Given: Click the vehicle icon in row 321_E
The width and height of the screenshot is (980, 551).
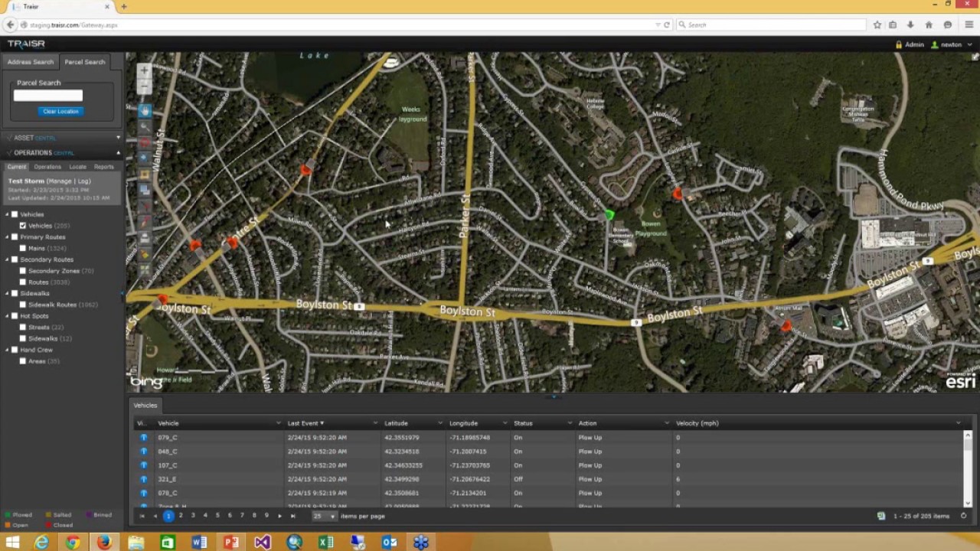Looking at the screenshot, I should [143, 479].
